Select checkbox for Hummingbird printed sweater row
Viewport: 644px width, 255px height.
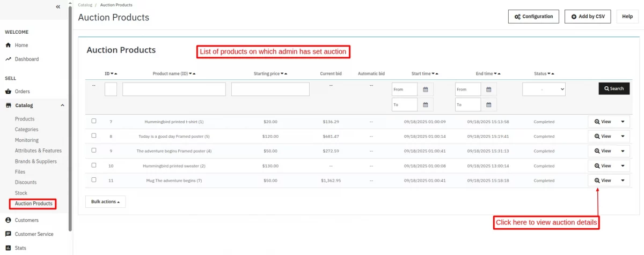94,165
